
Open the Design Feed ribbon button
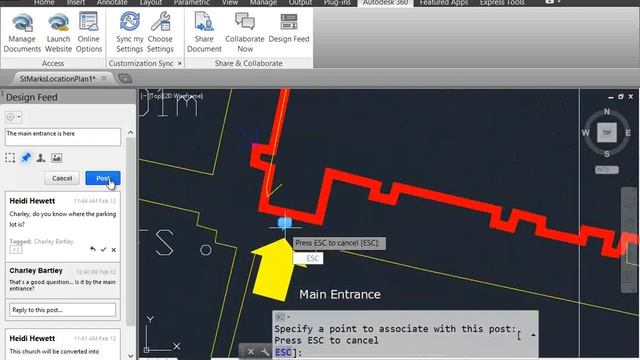289,28
